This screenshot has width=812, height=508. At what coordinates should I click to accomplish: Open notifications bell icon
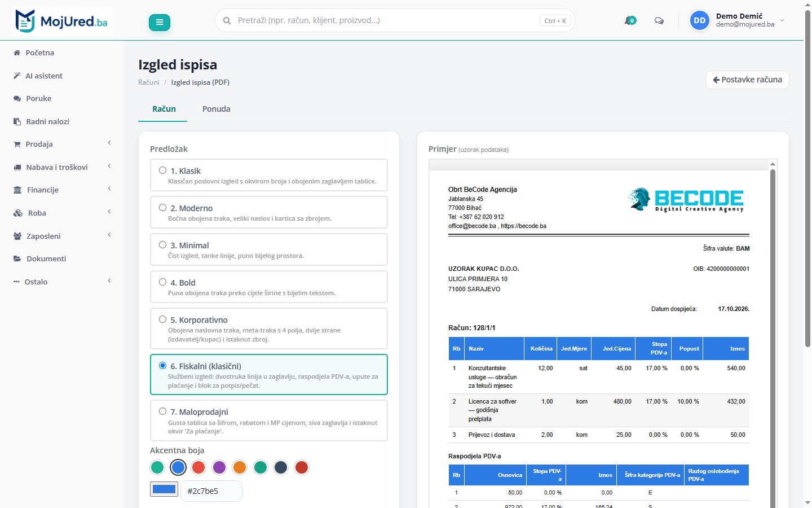click(630, 21)
